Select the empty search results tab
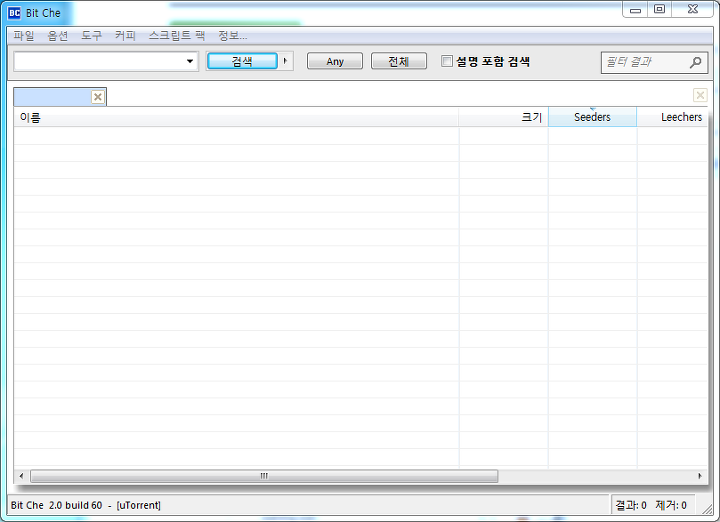This screenshot has width=720, height=522. [x=52, y=97]
